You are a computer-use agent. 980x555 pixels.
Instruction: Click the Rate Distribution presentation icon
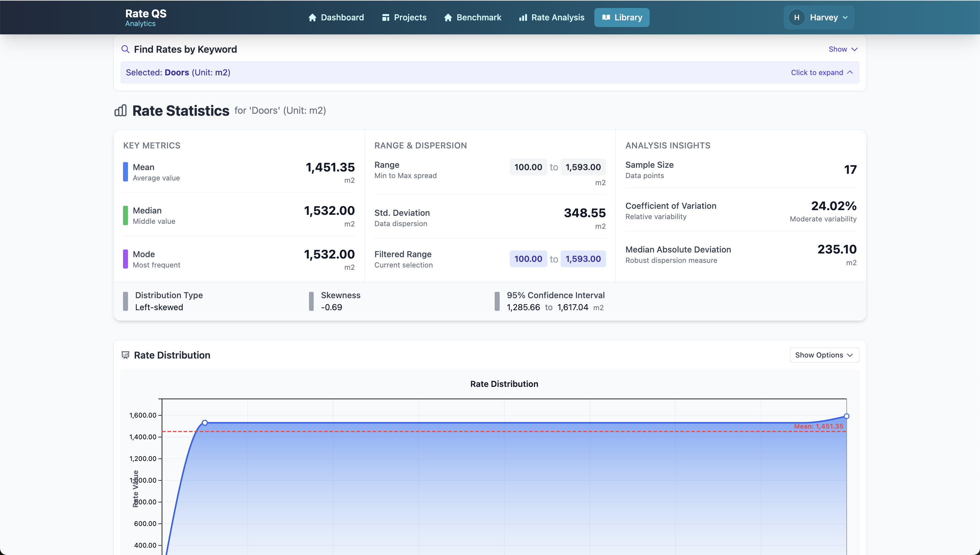coord(125,355)
